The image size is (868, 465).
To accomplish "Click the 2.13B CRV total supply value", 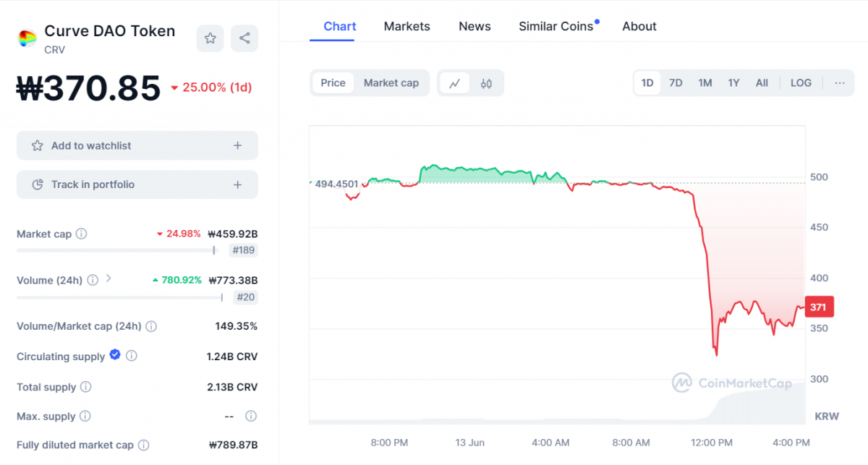I will coord(232,387).
